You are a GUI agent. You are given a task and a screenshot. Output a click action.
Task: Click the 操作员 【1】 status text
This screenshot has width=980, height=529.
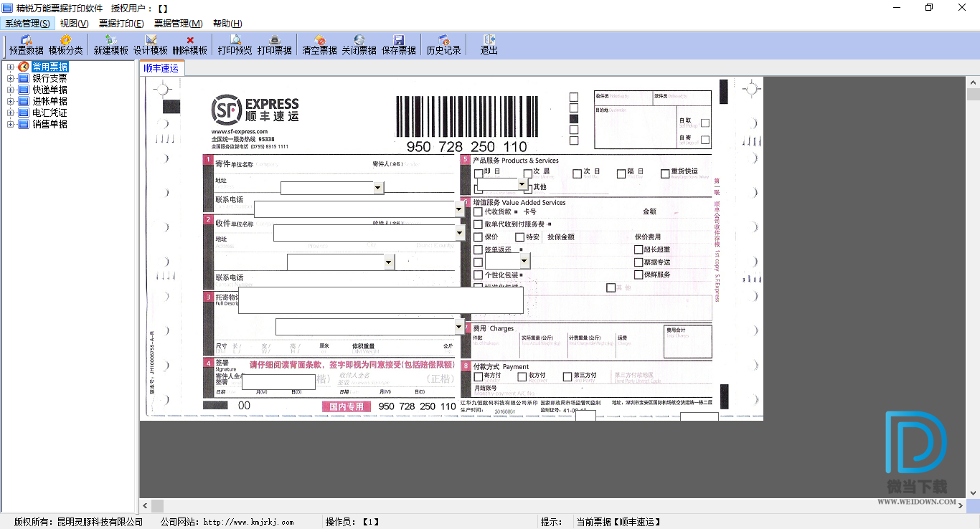point(352,522)
